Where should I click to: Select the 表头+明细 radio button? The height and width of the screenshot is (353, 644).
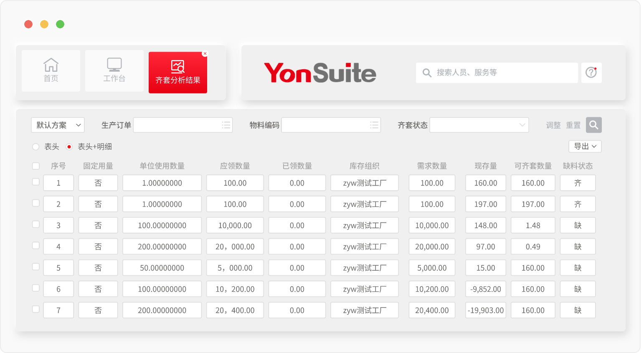(69, 147)
